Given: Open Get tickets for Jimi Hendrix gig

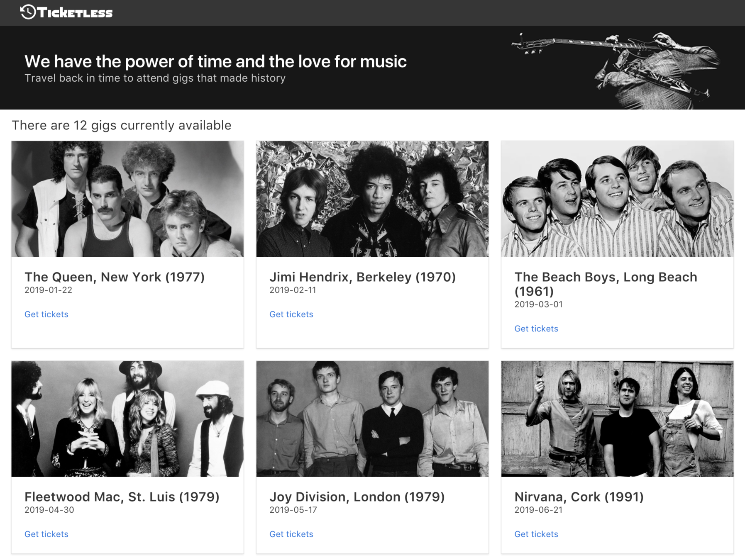Looking at the screenshot, I should 291,314.
